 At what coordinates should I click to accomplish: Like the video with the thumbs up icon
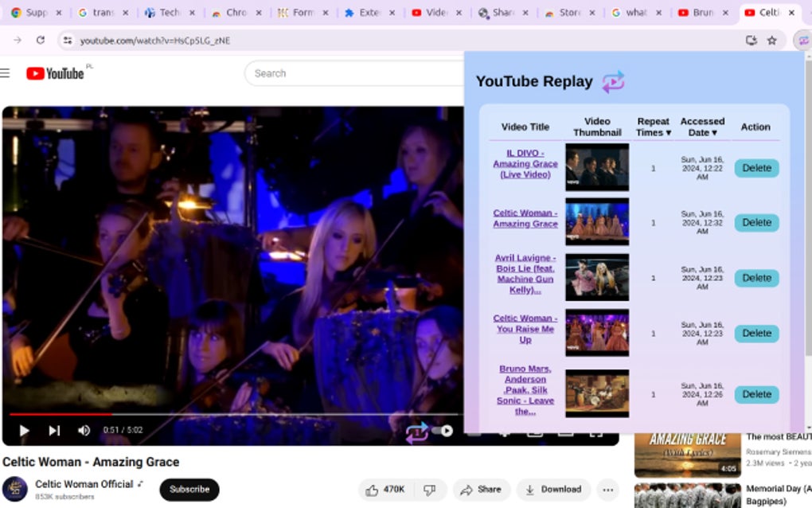point(373,490)
